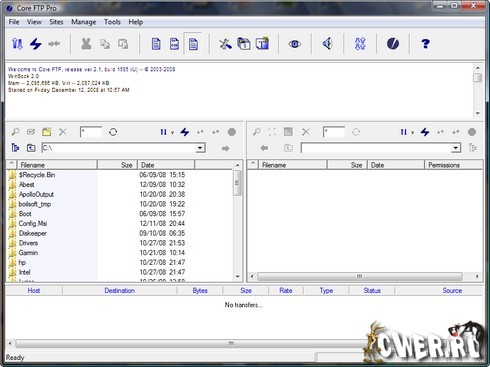Click the local pane filter input field
This screenshot has height=367, width=490.
point(91,132)
